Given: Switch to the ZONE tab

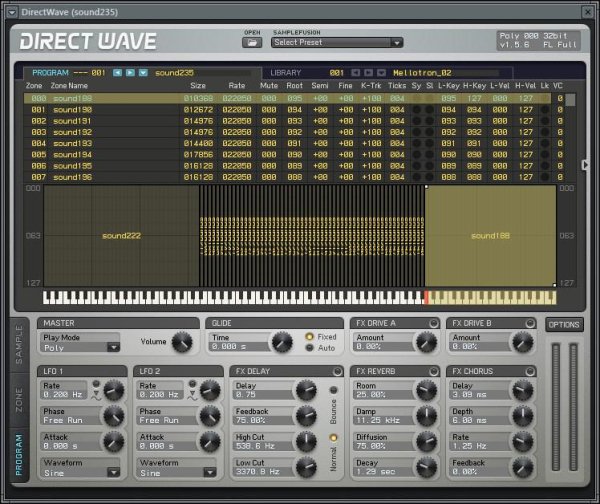Looking at the screenshot, I should 19,400.
